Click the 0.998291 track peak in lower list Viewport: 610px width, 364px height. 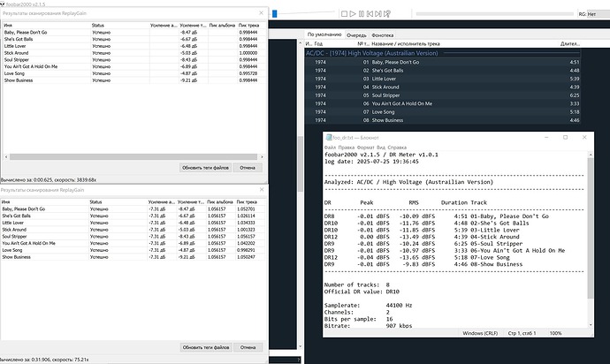click(x=246, y=250)
